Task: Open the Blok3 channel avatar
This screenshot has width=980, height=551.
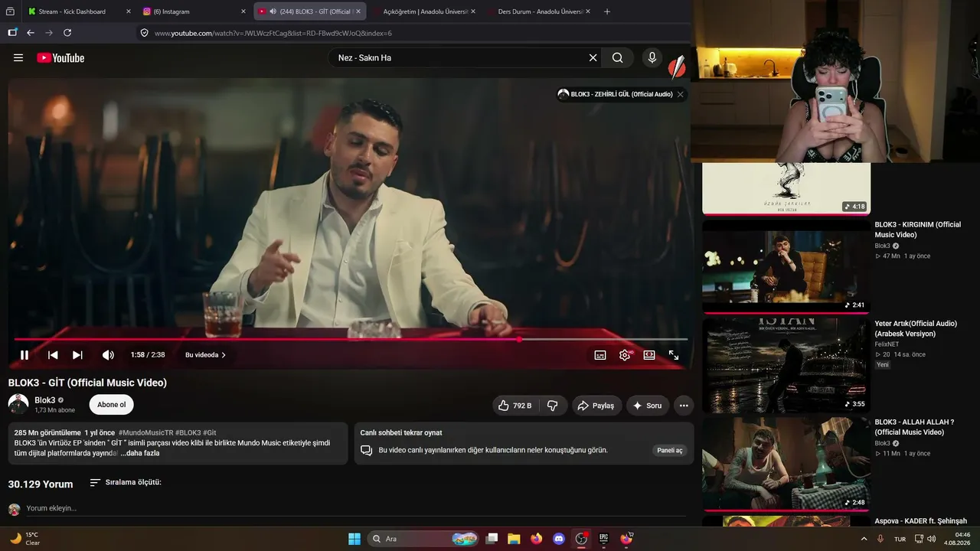Action: (x=18, y=404)
